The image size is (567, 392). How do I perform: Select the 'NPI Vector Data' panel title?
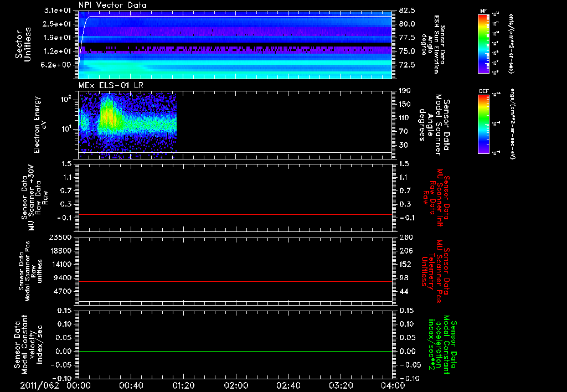pyautogui.click(x=112, y=5)
